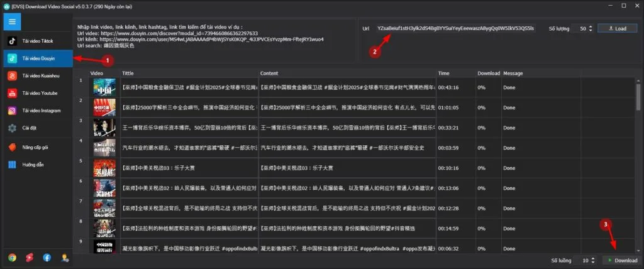The image size is (644, 269).
Task: Select the video thumbnail in row 9
Action: 104,246
